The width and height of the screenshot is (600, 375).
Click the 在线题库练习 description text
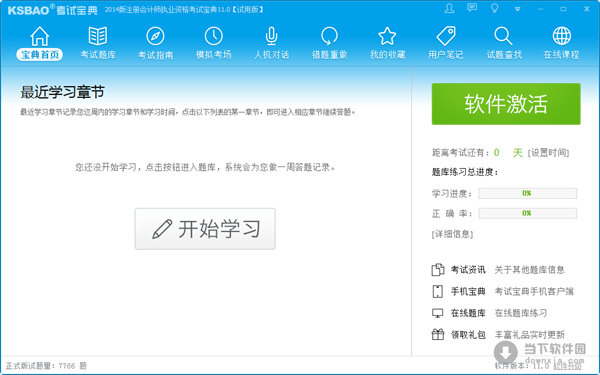coord(521,313)
